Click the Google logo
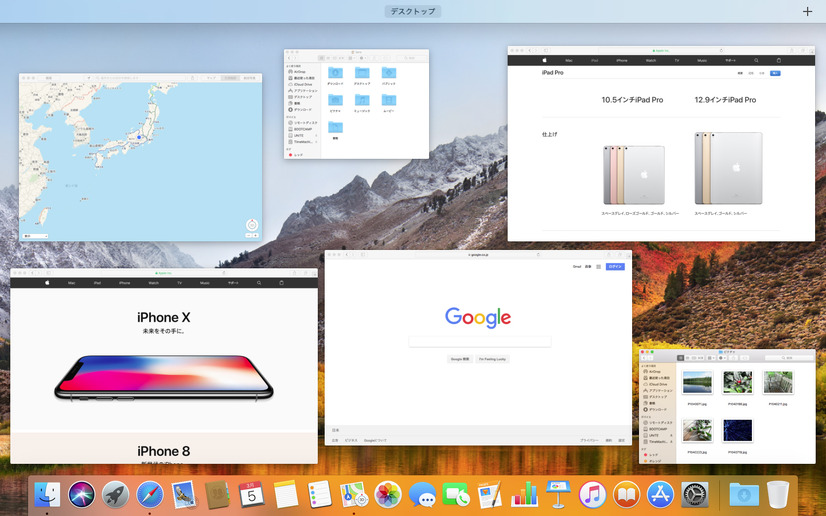 (x=478, y=317)
